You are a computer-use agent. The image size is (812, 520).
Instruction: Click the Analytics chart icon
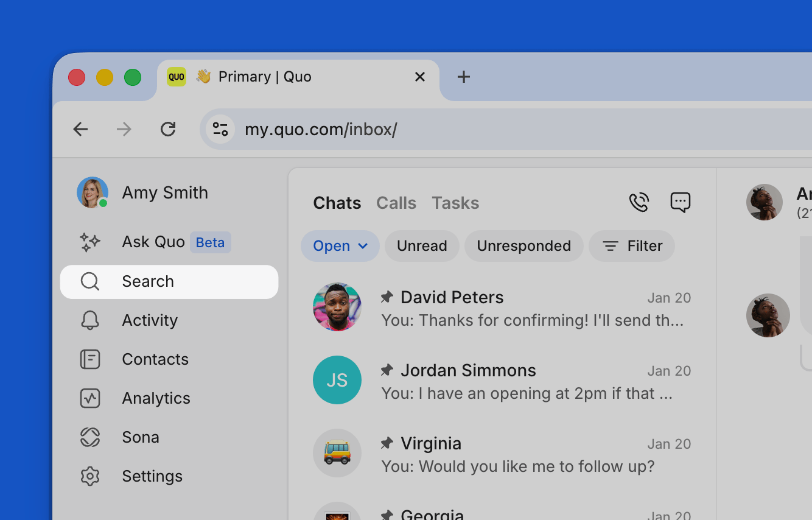coord(90,398)
